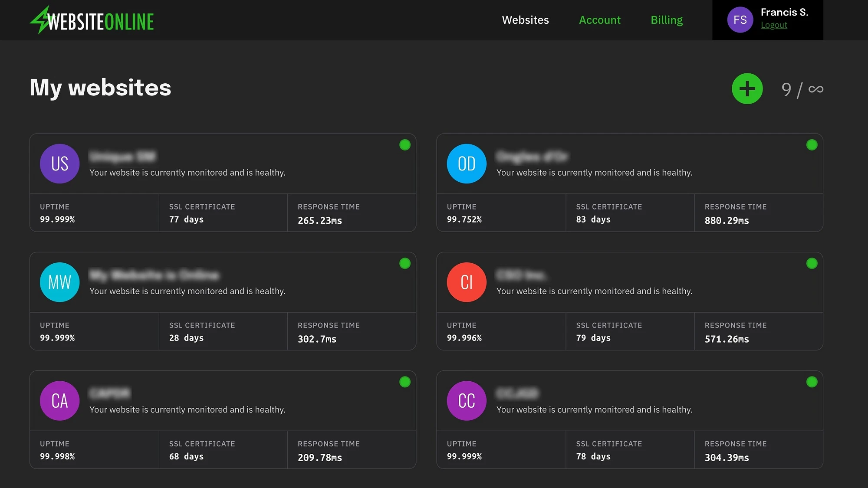Click green status dot on CI card
The image size is (868, 488).
(x=812, y=263)
